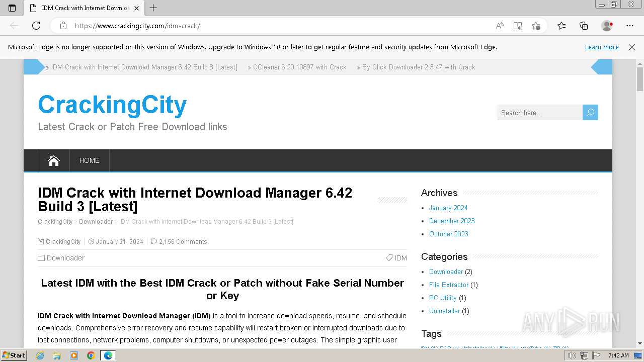Click the page vertical scrollbar thumb
This screenshot has width=644, height=362.
point(640,78)
